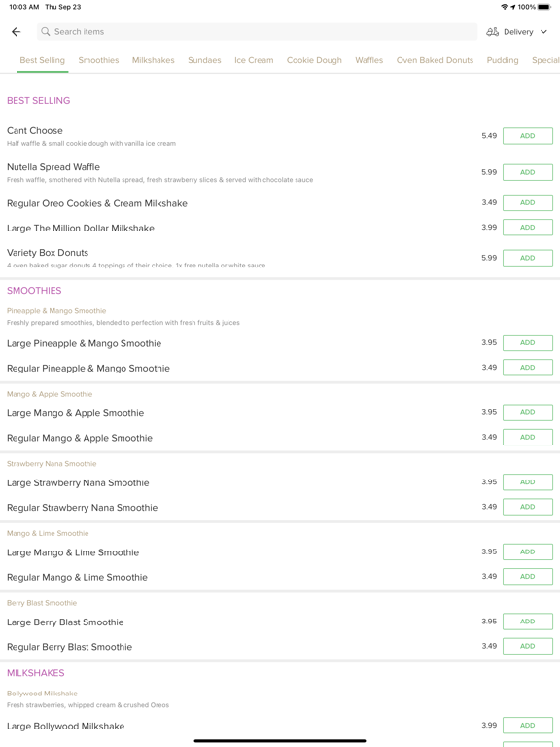Add Regular Strawberry Nana Smoothie
The width and height of the screenshot is (560, 747).
pos(528,507)
